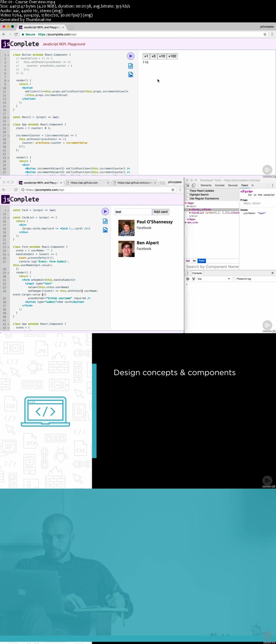Select App in the React breadcrumb
Image resolution: width=276 pixels, height=644 pixels.
pos(188,261)
